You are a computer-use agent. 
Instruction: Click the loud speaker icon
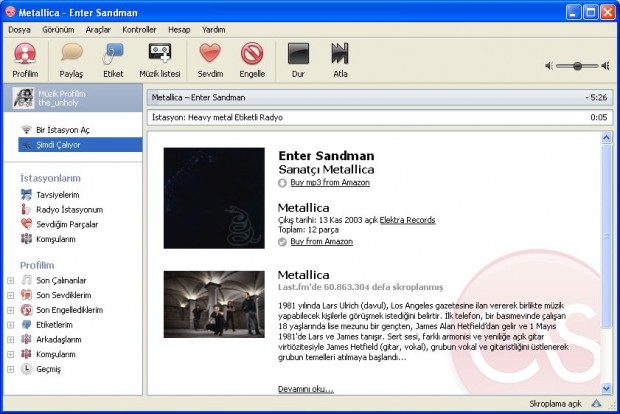click(x=605, y=66)
